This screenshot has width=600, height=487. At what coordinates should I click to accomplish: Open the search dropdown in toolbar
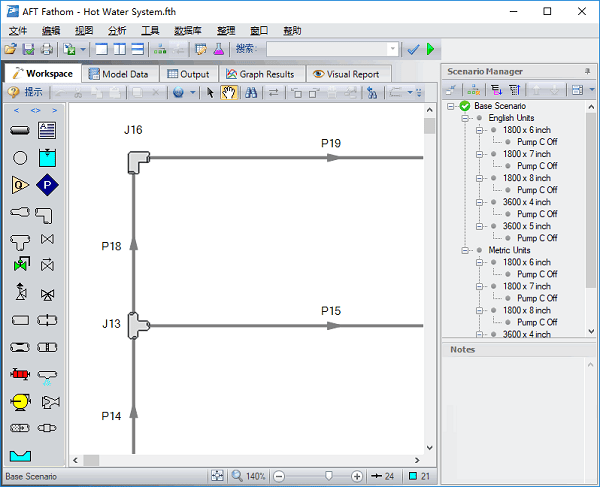392,49
